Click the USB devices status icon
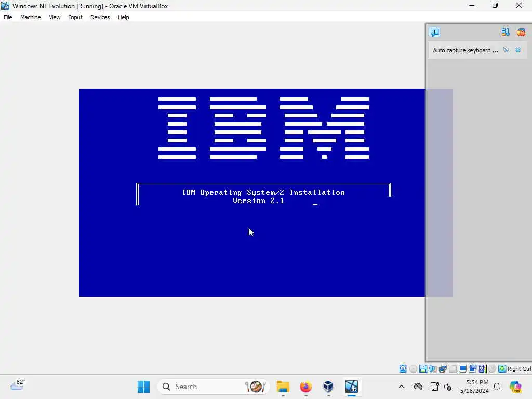Screen dimensions: 532x399 pos(453,368)
